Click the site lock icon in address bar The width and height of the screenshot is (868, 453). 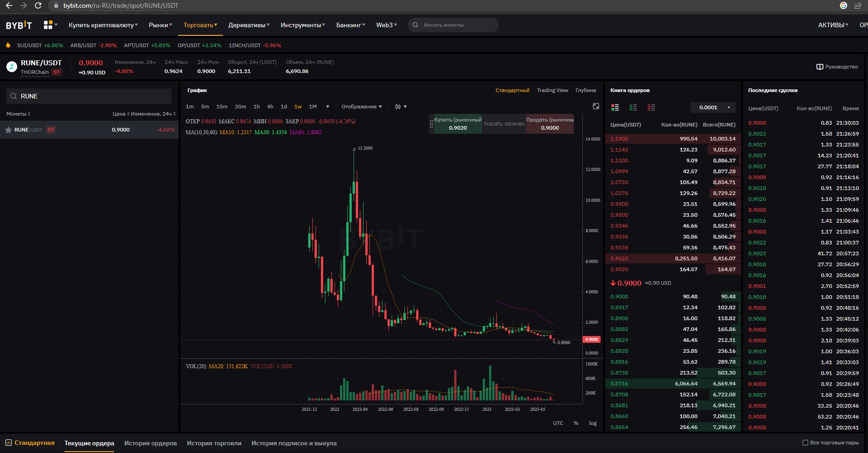click(56, 5)
